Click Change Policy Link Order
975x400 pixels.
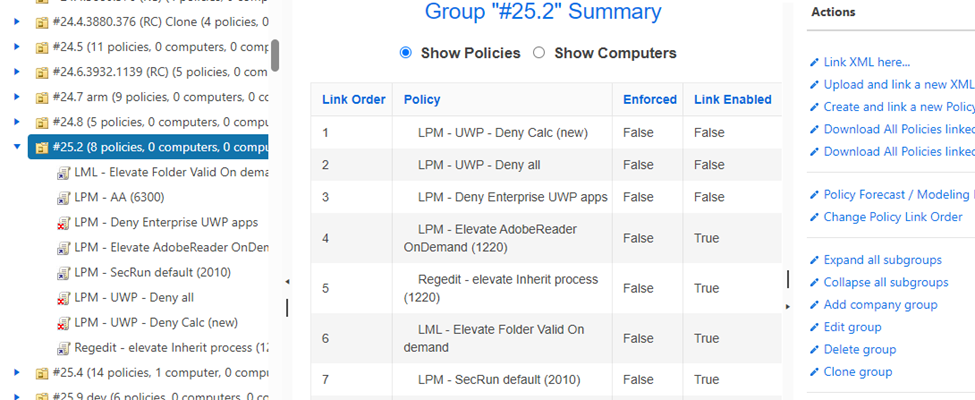892,217
